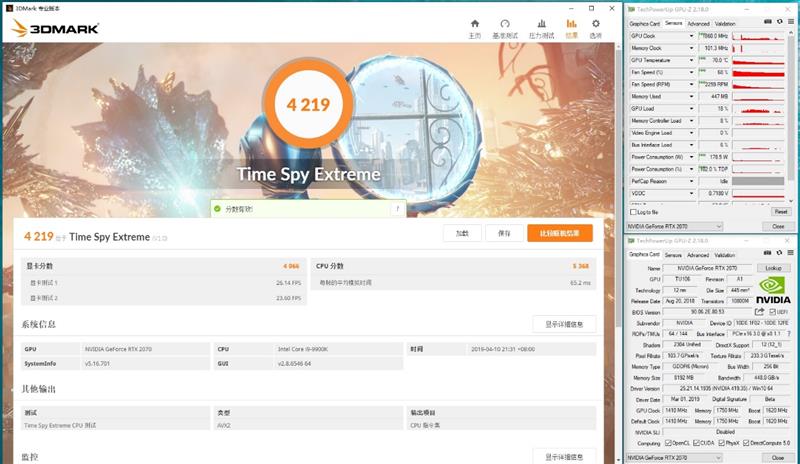Switch to the Advanced tab in the Sensors window

[x=698, y=23]
